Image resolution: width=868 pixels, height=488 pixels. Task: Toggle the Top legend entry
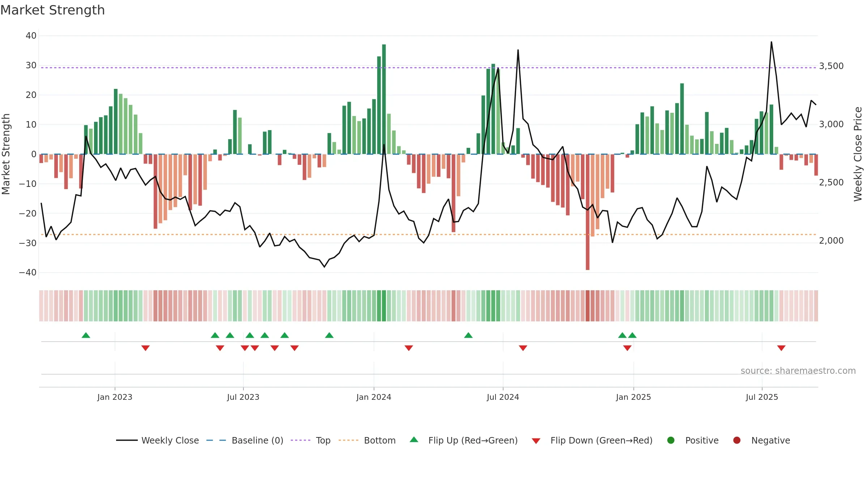(x=311, y=440)
